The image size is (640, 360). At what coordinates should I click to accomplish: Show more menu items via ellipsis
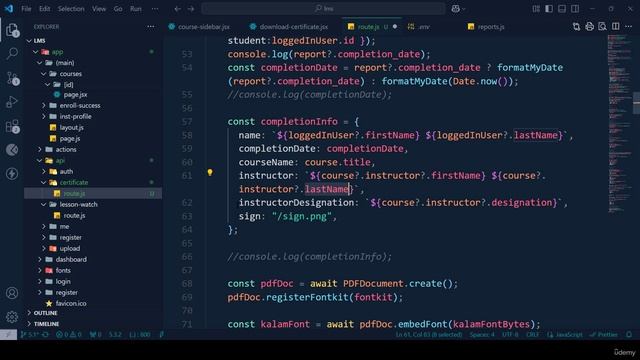click(x=155, y=9)
